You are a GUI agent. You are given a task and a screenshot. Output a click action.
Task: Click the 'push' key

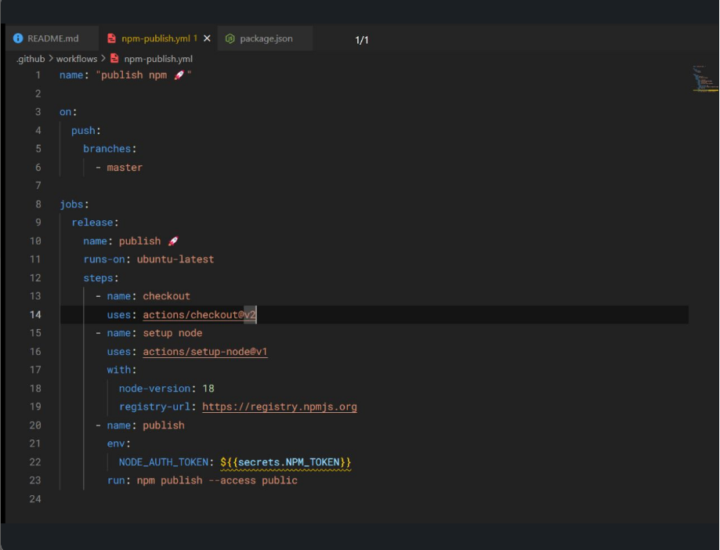(83, 131)
